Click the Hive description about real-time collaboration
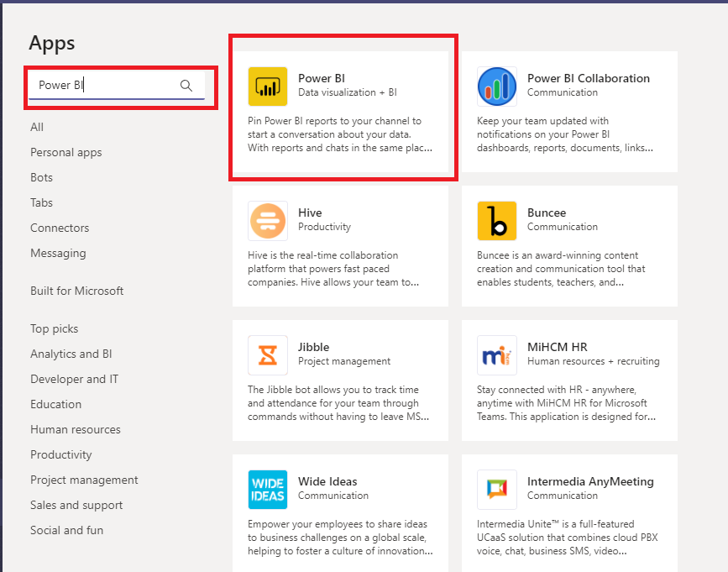This screenshot has width=728, height=572. [x=333, y=268]
